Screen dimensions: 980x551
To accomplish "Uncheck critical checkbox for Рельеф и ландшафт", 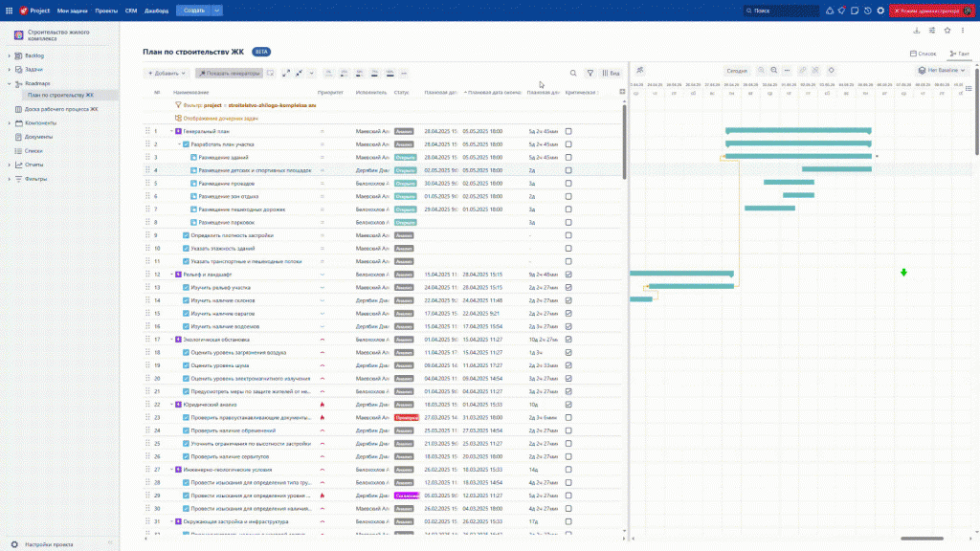I will tap(568, 274).
